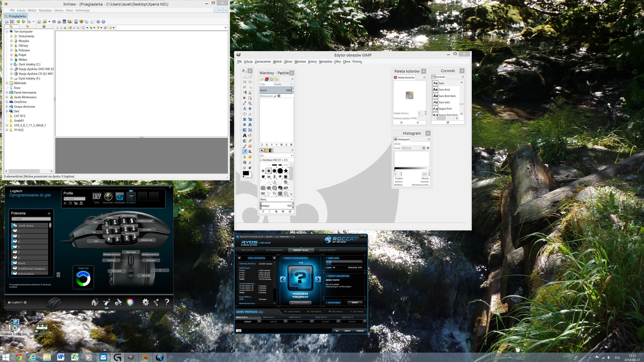Open the Tryb mode dropdown in layers panel
The width and height of the screenshot is (644, 362).
pyautogui.click(x=283, y=84)
